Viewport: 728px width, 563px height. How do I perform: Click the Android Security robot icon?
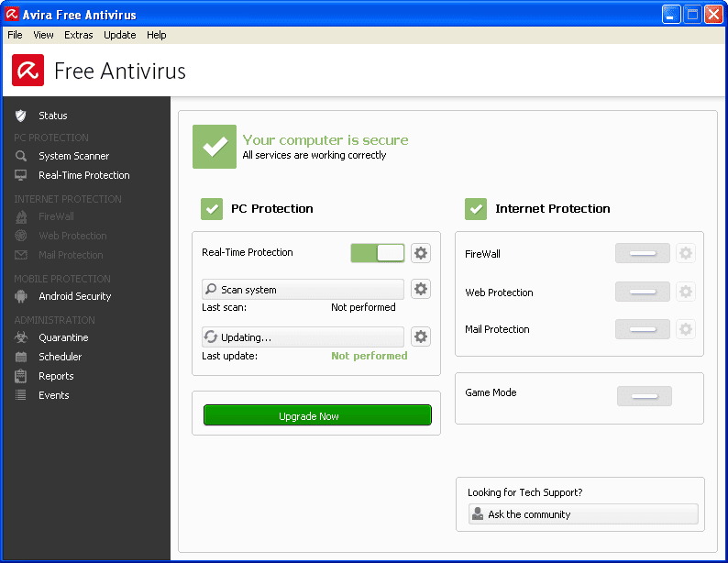[x=20, y=296]
